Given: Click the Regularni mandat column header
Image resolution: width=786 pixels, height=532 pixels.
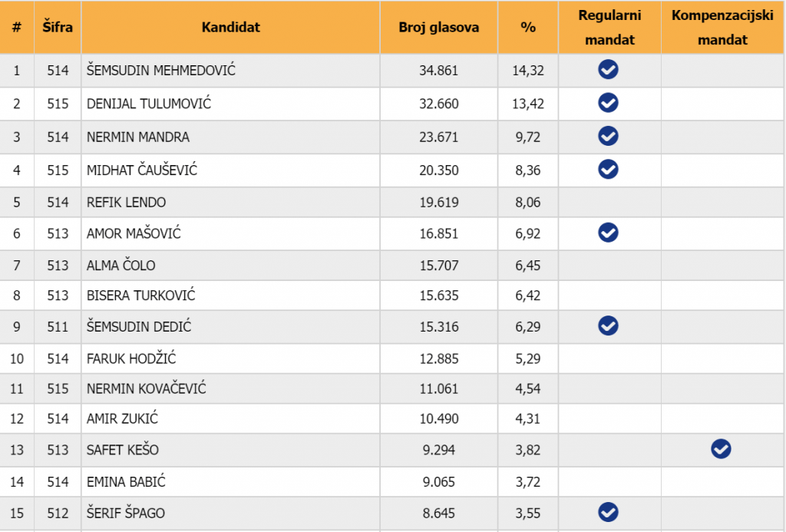Looking at the screenshot, I should [609, 28].
